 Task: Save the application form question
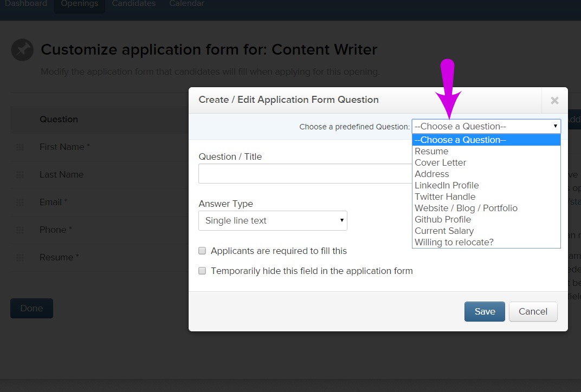[x=485, y=311]
